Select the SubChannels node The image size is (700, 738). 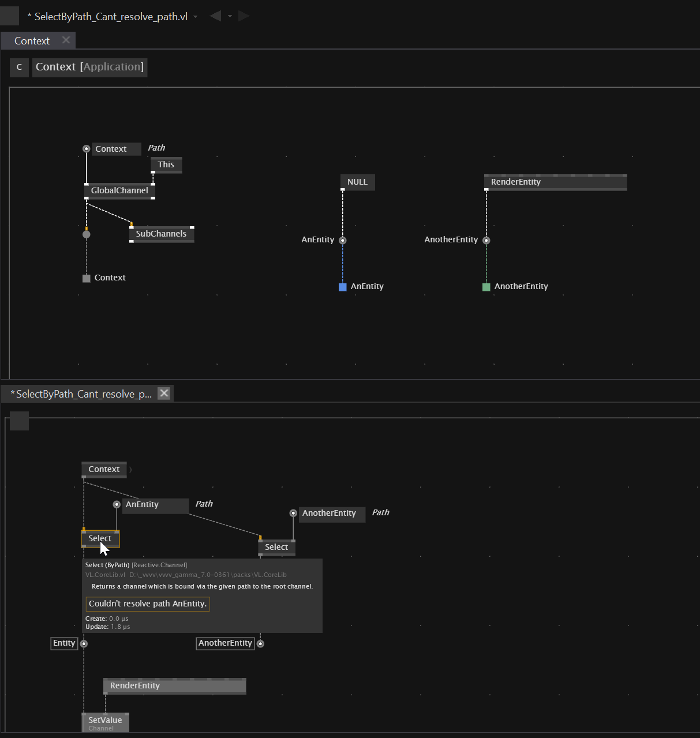[161, 234]
